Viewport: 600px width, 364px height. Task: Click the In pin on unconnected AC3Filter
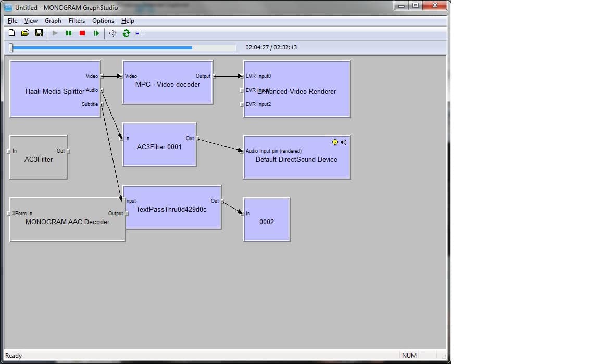9,151
